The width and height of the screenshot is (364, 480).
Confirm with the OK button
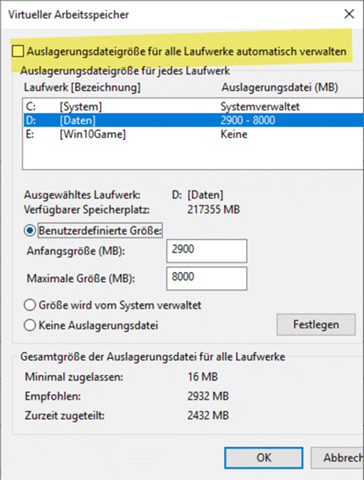pos(264,458)
